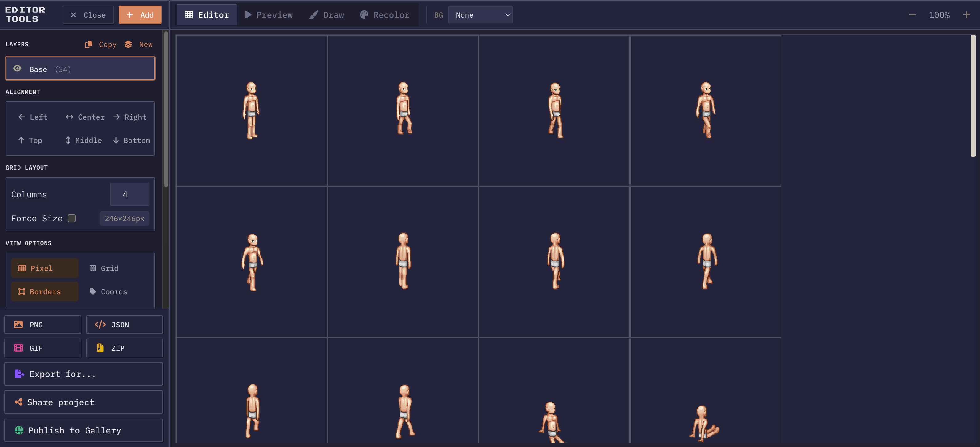
Task: Open the BG background dropdown
Action: click(480, 15)
